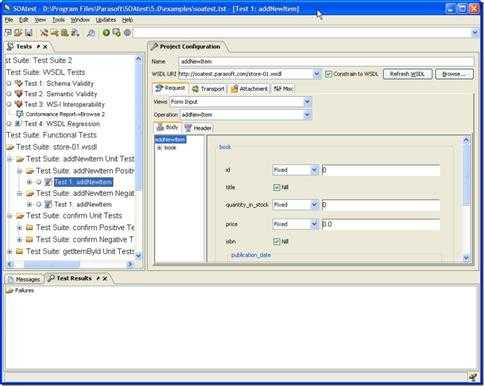
Task: Select highlighted Test 1: addNewItem under Positive suite
Action: tap(83, 182)
